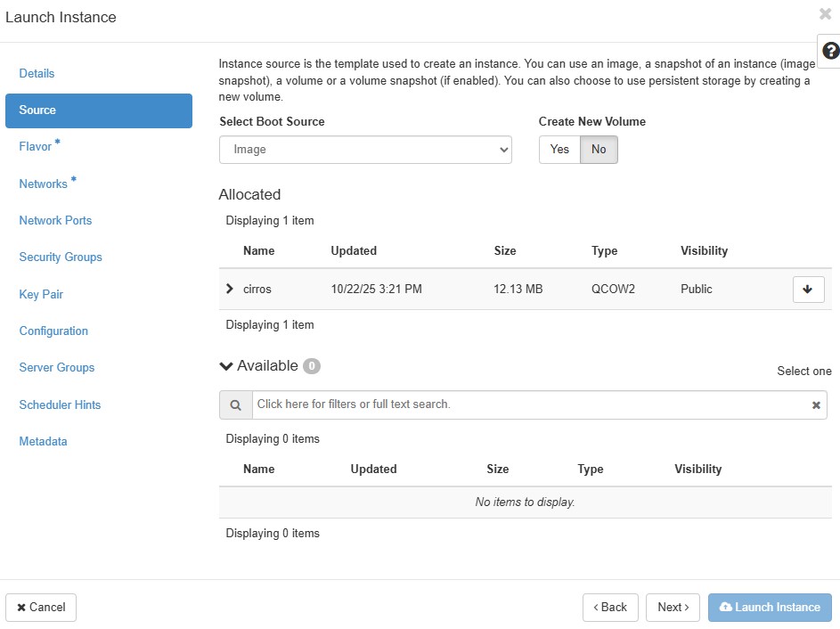Click the Launch Instance button

pos(770,607)
